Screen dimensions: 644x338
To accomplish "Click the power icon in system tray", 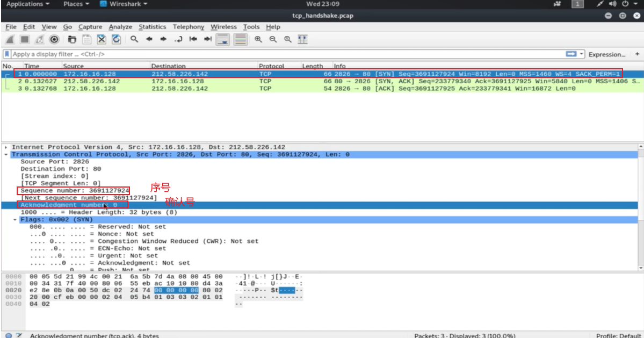I will coord(625,4).
